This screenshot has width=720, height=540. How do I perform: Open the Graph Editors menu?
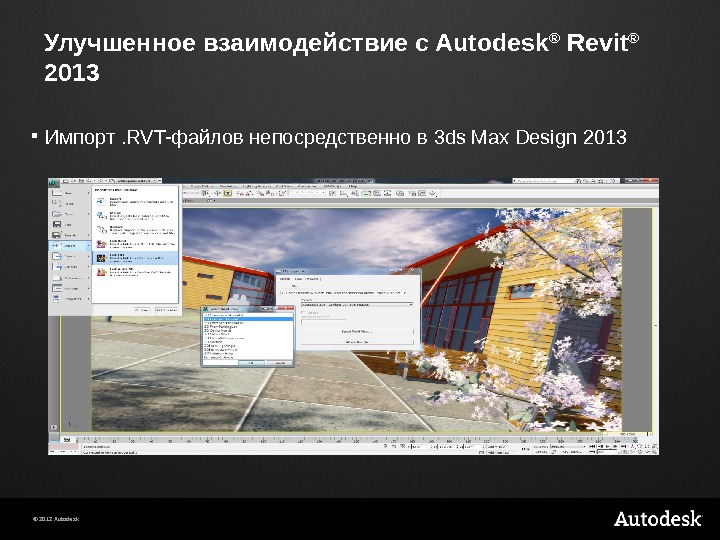(x=202, y=186)
